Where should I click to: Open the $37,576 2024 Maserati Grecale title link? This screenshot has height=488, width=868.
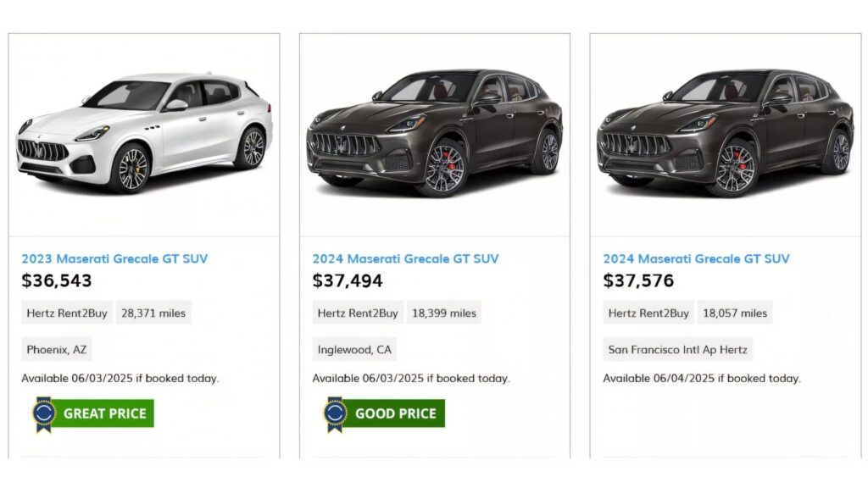696,258
